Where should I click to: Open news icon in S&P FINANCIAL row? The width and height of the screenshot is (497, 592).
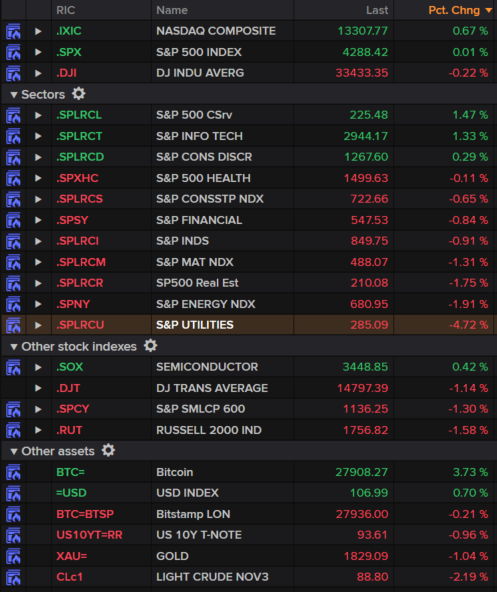[x=13, y=220]
